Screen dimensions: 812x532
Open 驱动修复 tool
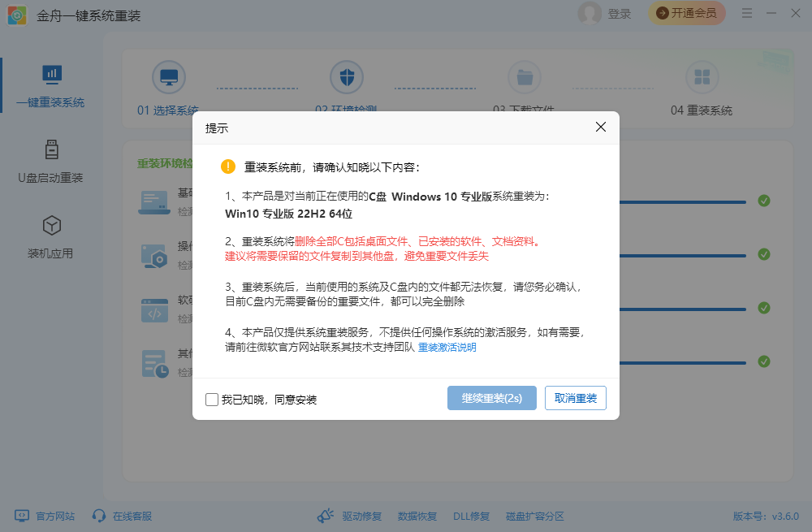[362, 516]
